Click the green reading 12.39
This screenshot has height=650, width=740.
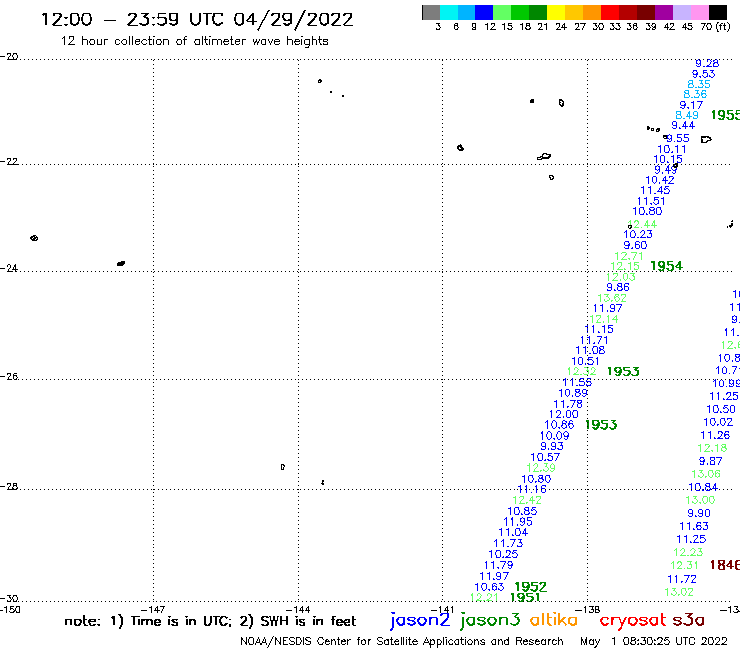pos(541,467)
